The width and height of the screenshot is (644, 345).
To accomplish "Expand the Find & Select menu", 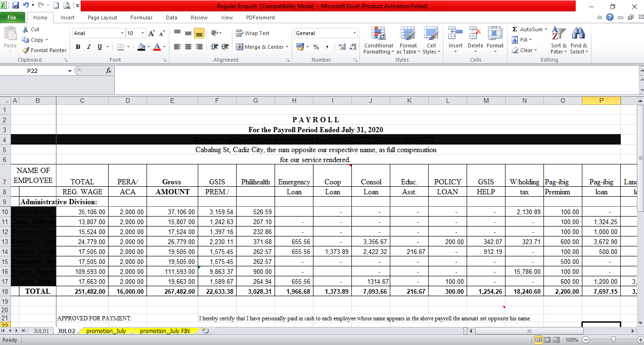I will pyautogui.click(x=579, y=41).
